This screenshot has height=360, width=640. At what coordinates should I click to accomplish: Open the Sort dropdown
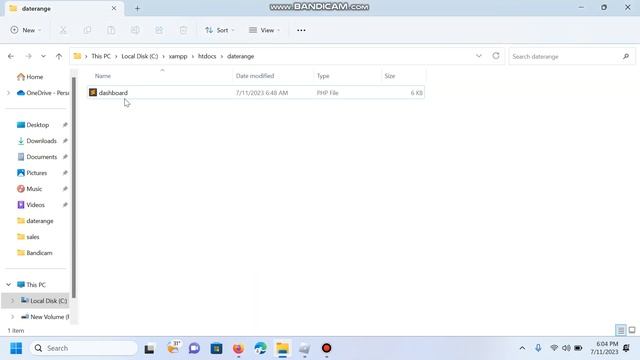click(x=220, y=30)
